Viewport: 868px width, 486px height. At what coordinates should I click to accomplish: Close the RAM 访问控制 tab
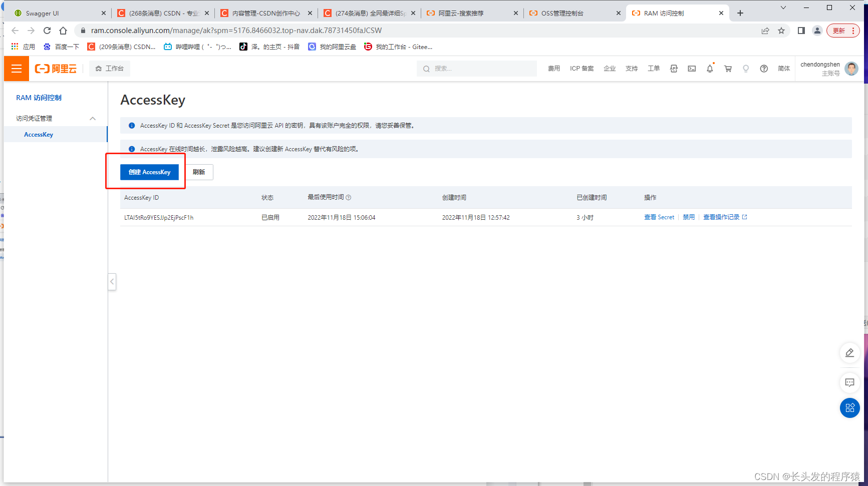coord(721,14)
